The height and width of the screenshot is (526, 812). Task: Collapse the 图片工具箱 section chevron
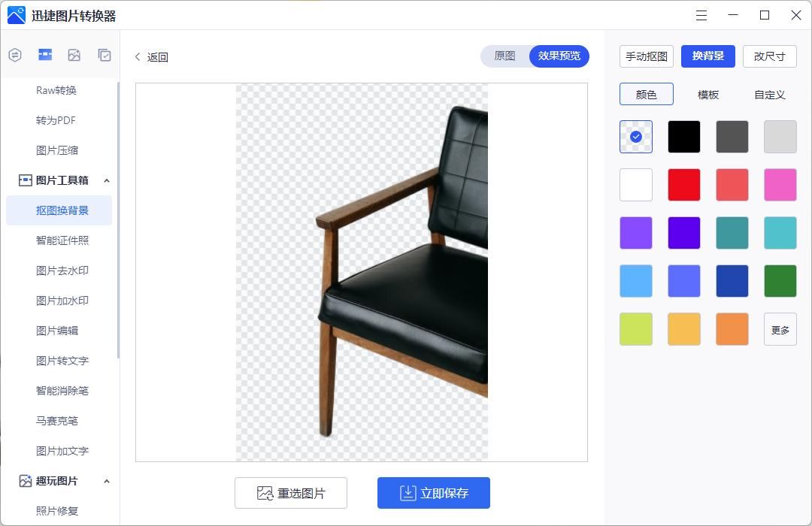(107, 180)
